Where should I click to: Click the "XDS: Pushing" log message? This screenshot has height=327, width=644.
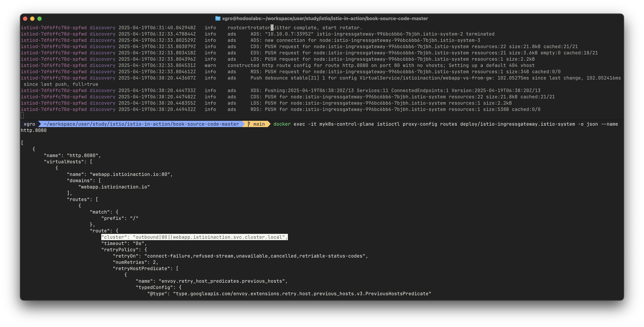396,90
